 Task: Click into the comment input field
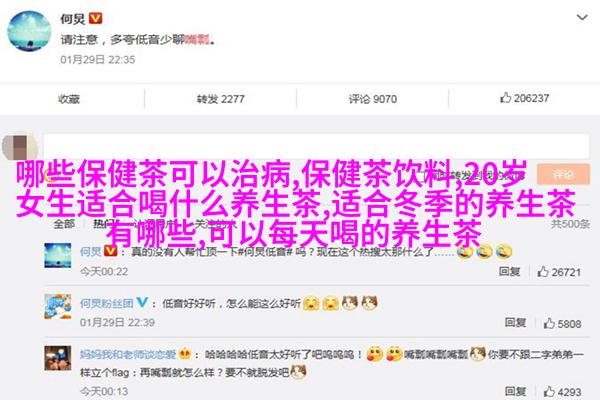[316, 147]
